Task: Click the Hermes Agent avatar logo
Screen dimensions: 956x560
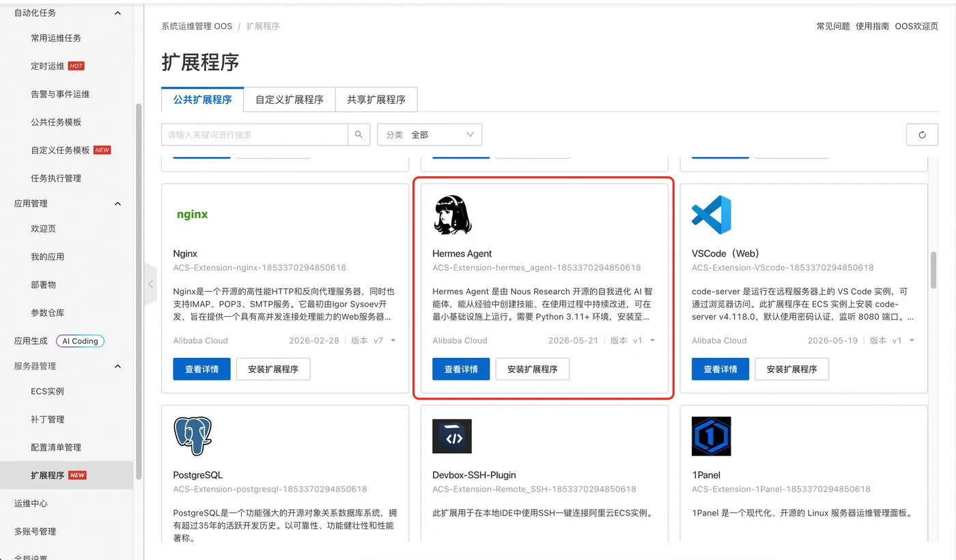Action: [452, 214]
